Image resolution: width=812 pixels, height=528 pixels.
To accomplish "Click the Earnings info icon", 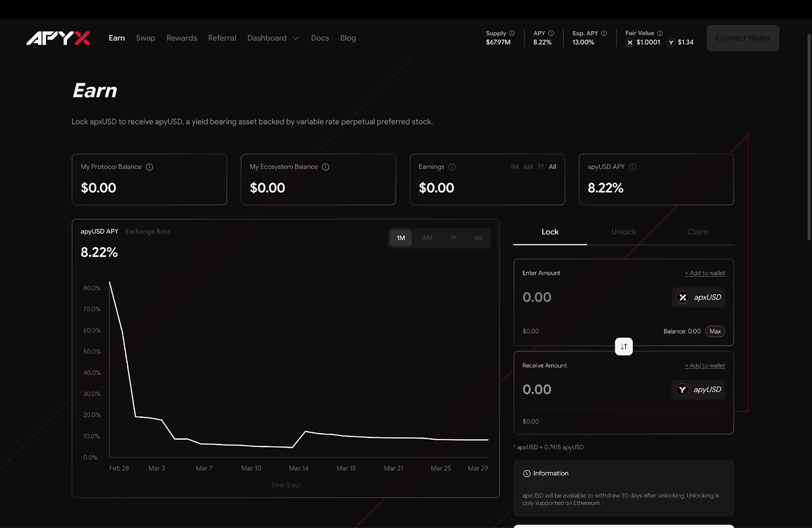I will [x=452, y=167].
